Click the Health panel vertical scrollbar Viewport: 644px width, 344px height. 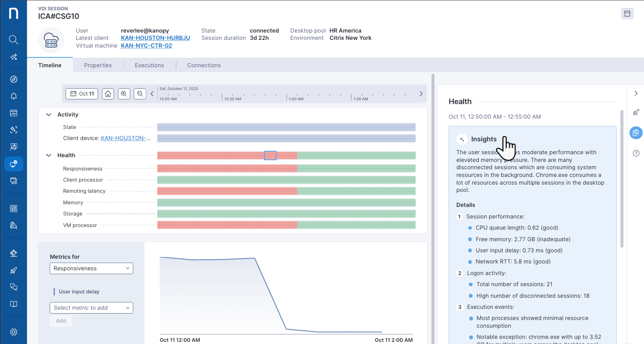[x=622, y=179]
